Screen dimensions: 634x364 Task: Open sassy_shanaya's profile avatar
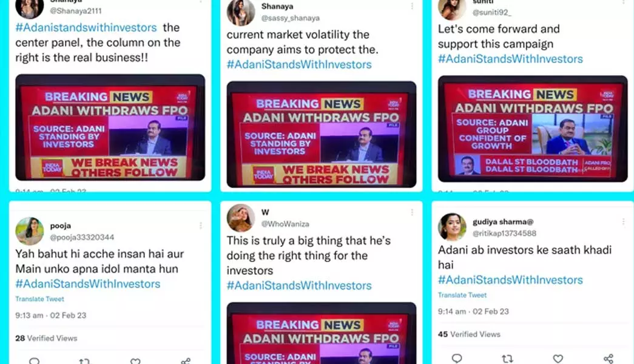coord(241,12)
